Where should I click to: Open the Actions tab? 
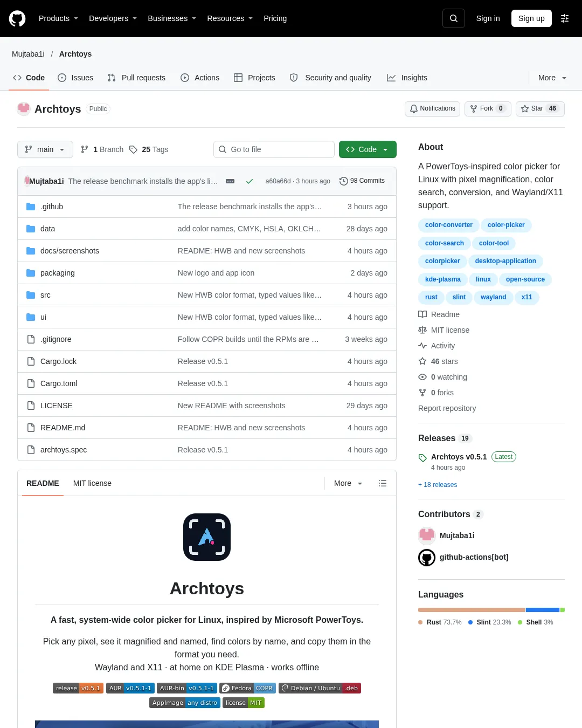pyautogui.click(x=200, y=78)
